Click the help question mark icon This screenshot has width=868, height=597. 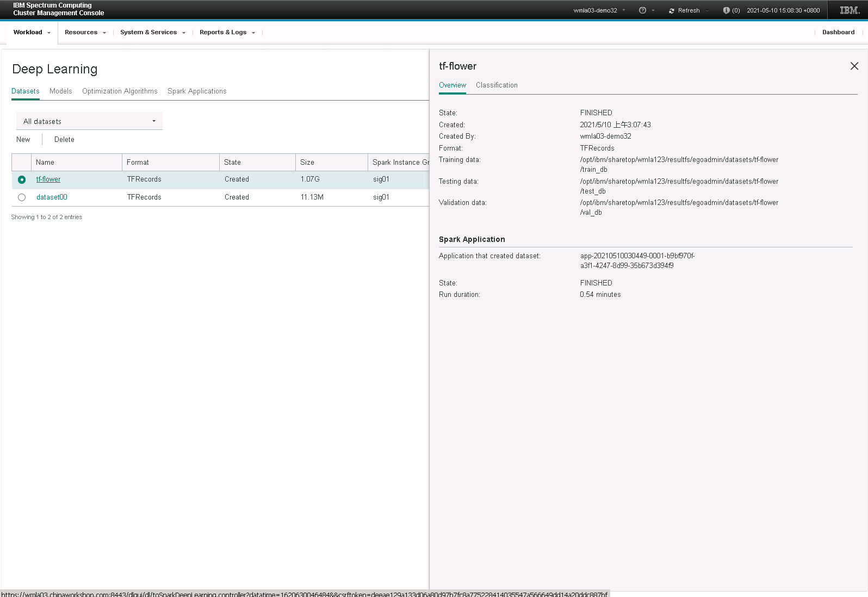coord(642,10)
